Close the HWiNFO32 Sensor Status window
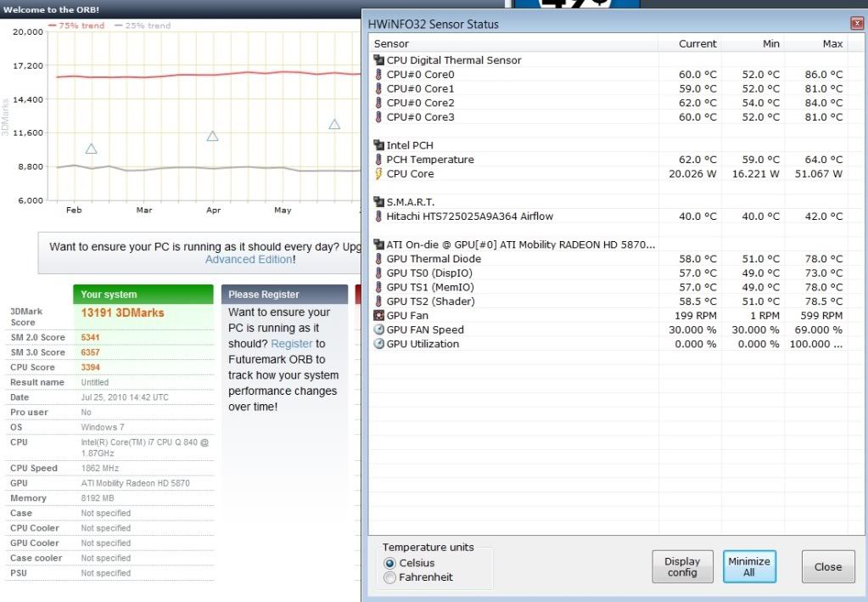This screenshot has width=868, height=602. point(857,23)
